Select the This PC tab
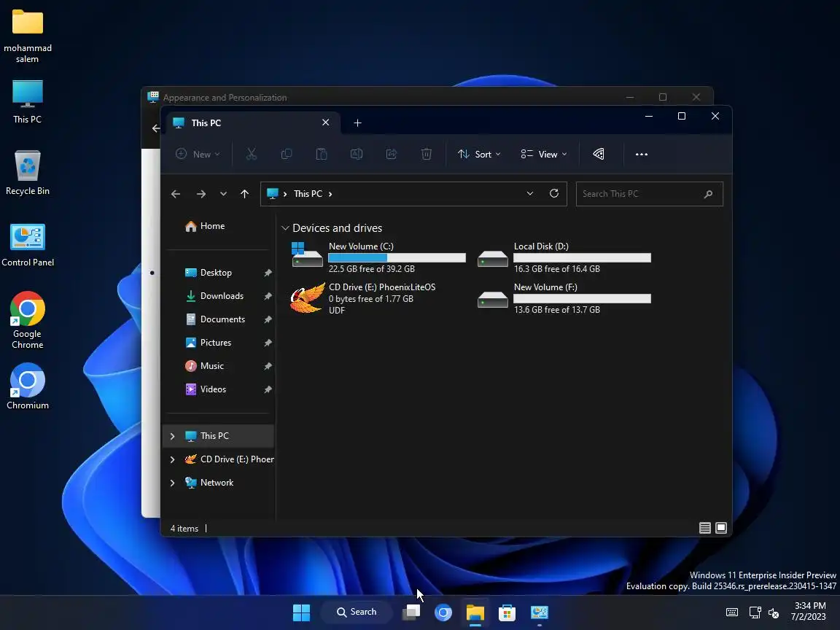The width and height of the screenshot is (840, 630). click(252, 122)
